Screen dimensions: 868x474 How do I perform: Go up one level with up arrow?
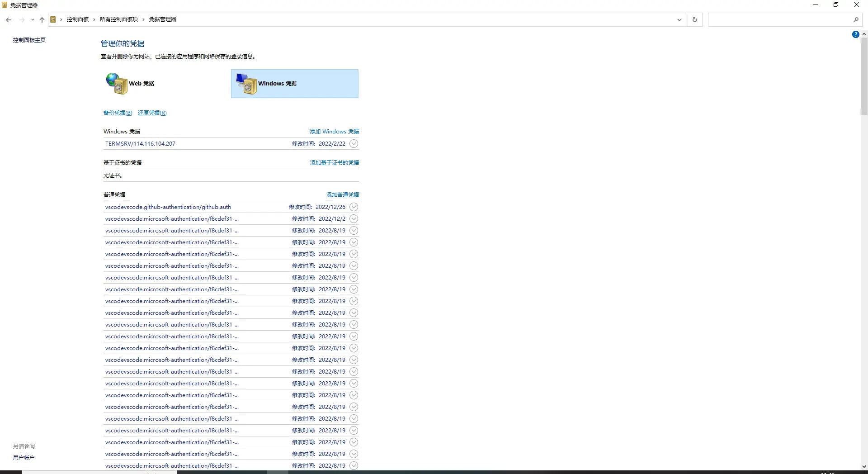pyautogui.click(x=42, y=19)
